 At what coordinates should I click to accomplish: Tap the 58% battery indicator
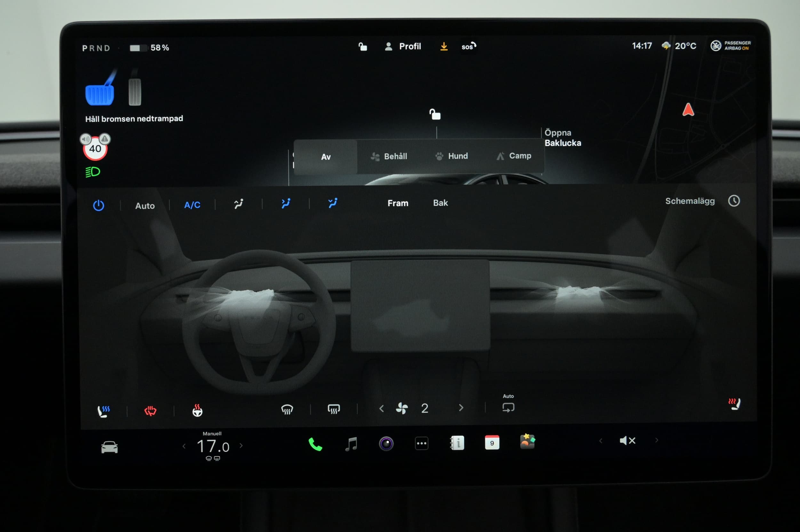[x=149, y=48]
